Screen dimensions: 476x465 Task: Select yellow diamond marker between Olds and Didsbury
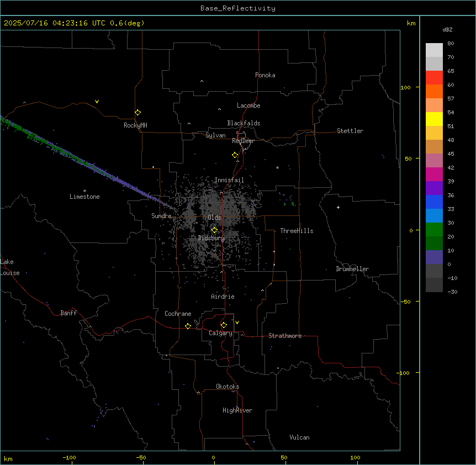tap(214, 230)
